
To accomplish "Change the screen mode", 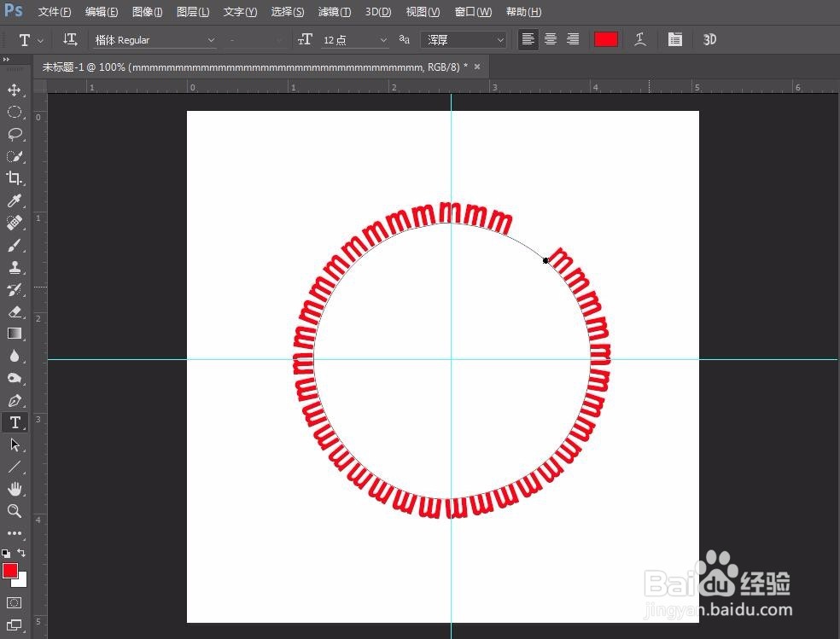I will 15,624.
